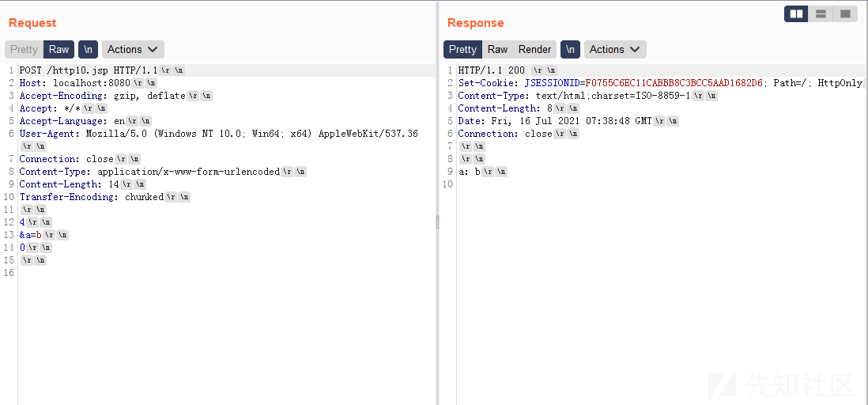Click the response Connection: close line
This screenshot has height=405, width=868.
click(x=519, y=134)
